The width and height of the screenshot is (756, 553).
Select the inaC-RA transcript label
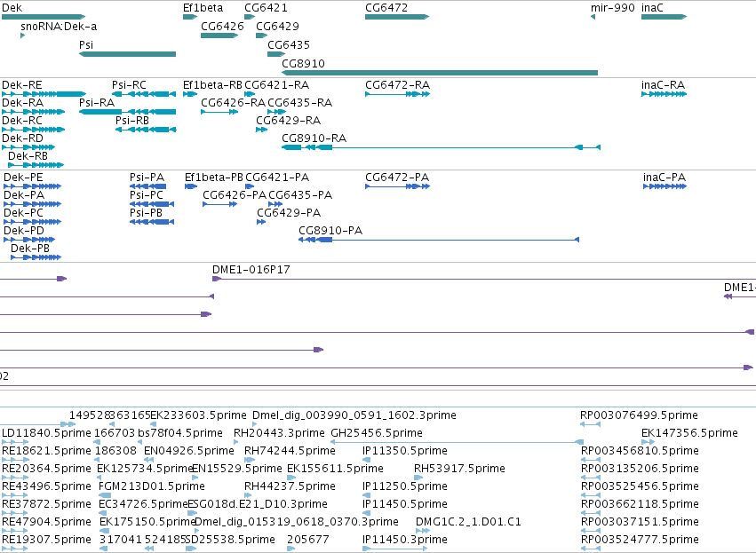tap(663, 85)
